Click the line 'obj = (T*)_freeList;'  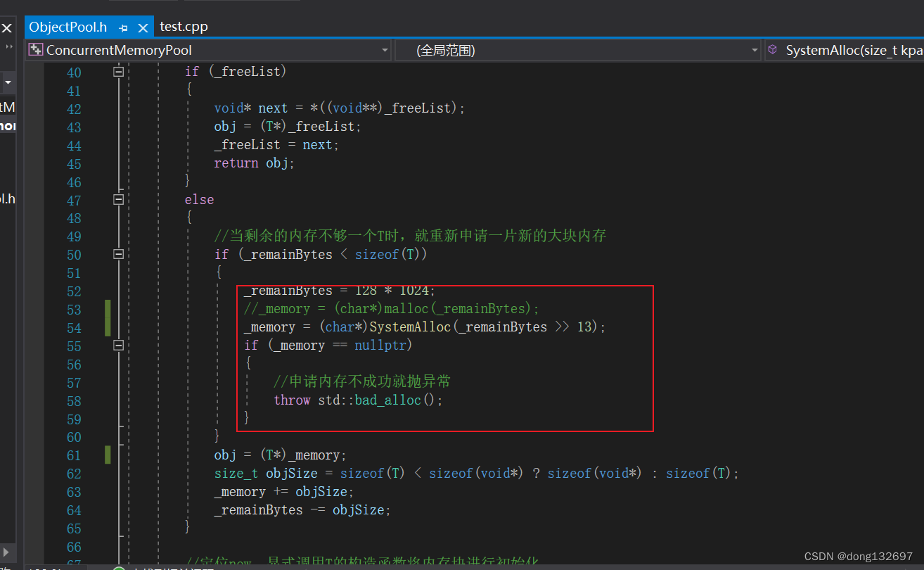[288, 127]
